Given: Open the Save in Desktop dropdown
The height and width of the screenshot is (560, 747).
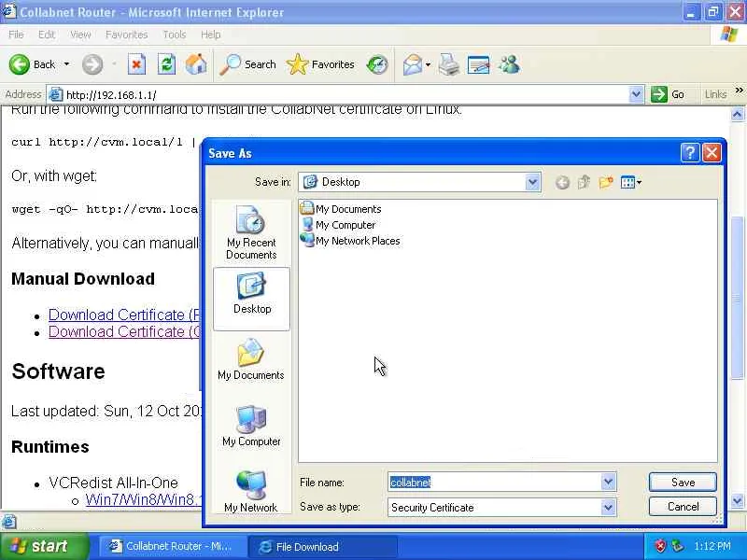Looking at the screenshot, I should pos(532,182).
